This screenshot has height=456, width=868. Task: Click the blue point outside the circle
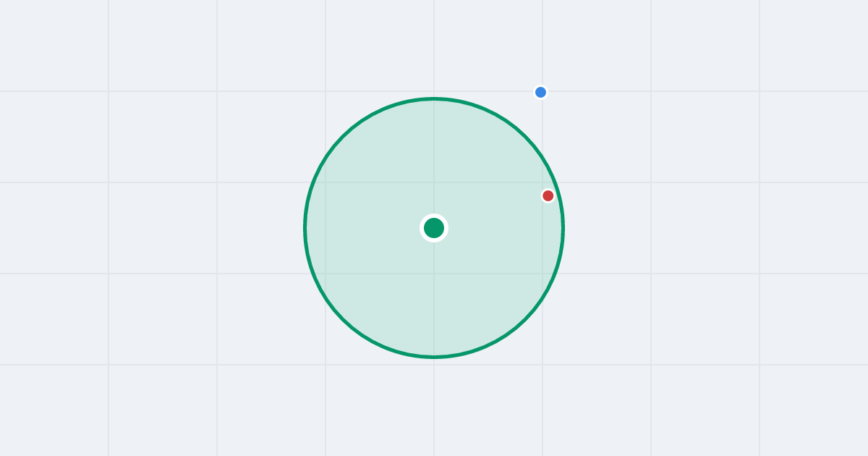click(x=540, y=92)
